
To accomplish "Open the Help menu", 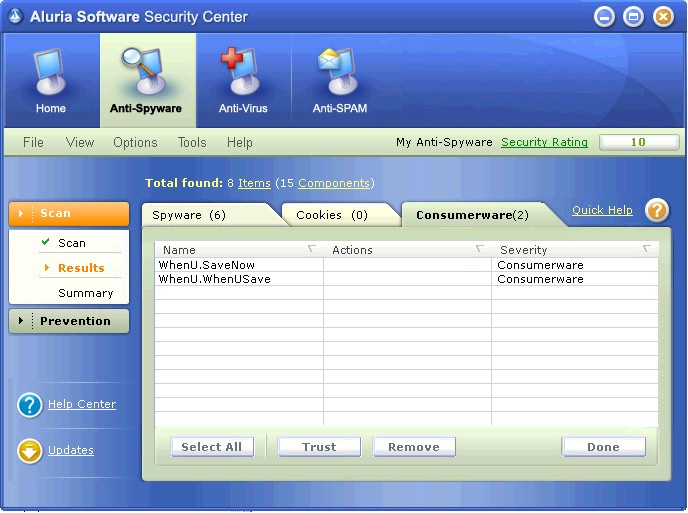I will [240, 142].
